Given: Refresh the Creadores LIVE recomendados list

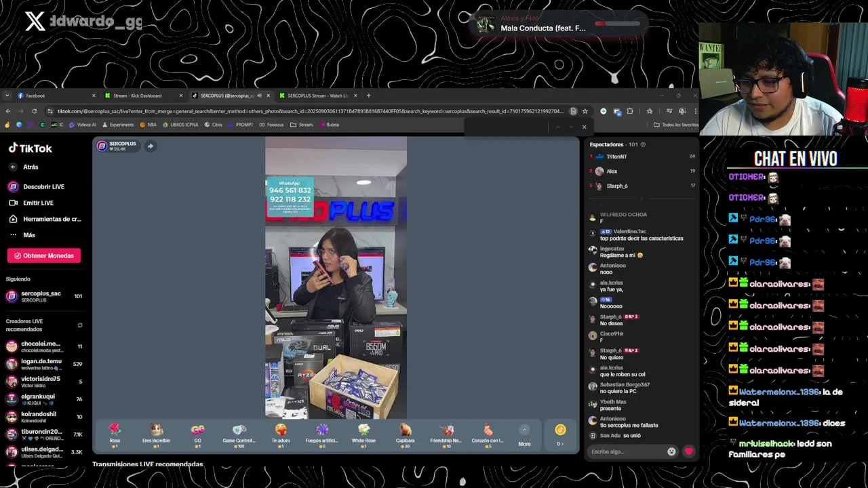Looking at the screenshot, I should 80,325.
